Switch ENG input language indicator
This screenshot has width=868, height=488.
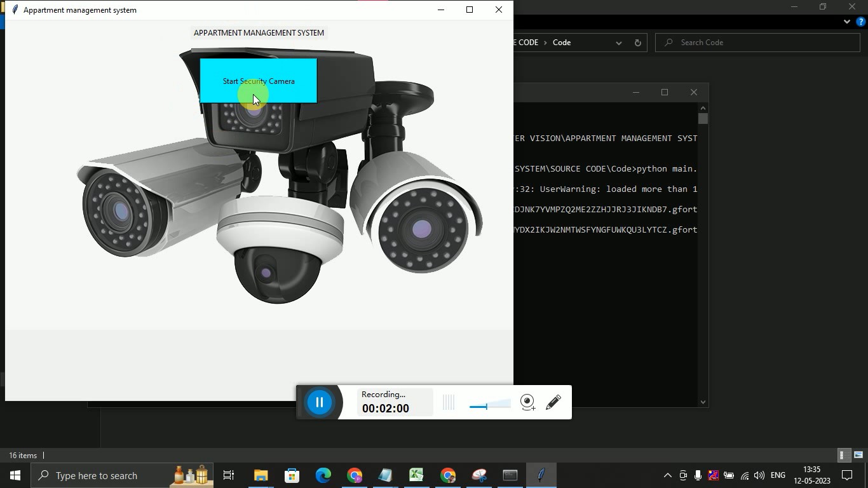pos(778,475)
